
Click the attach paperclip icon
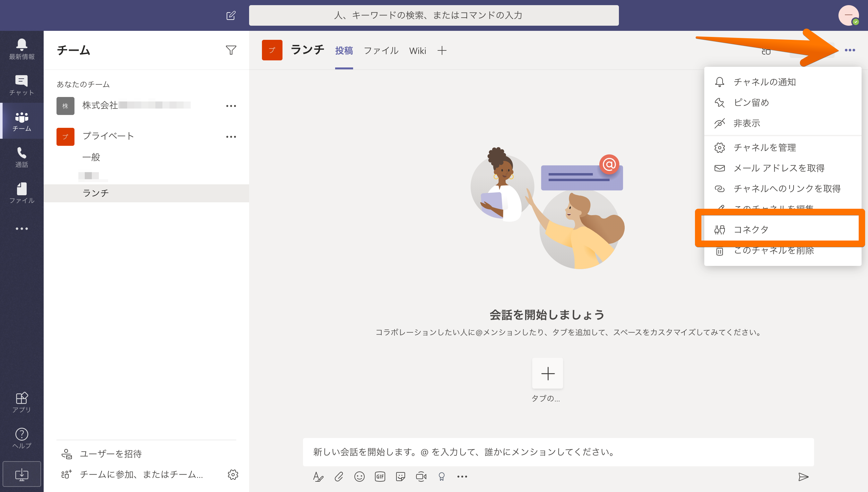pyautogui.click(x=339, y=477)
